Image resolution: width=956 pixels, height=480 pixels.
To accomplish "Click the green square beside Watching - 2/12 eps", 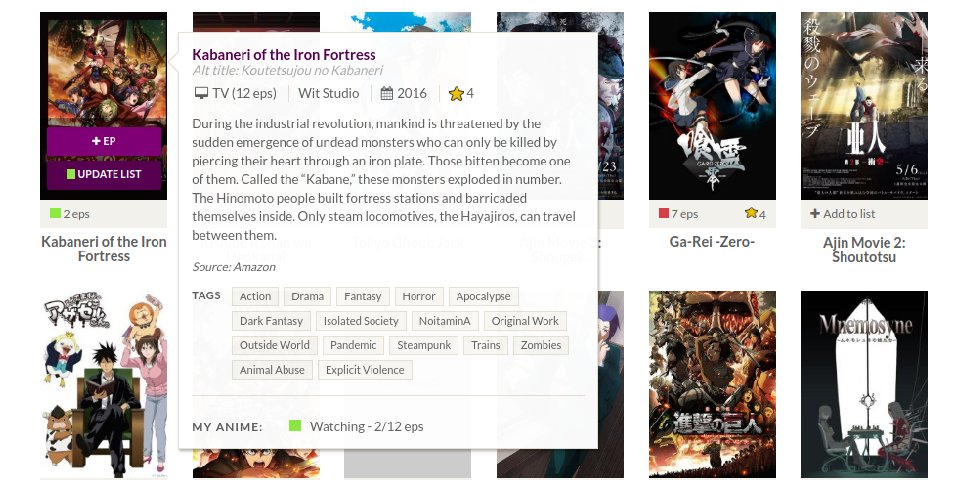I will [294, 425].
